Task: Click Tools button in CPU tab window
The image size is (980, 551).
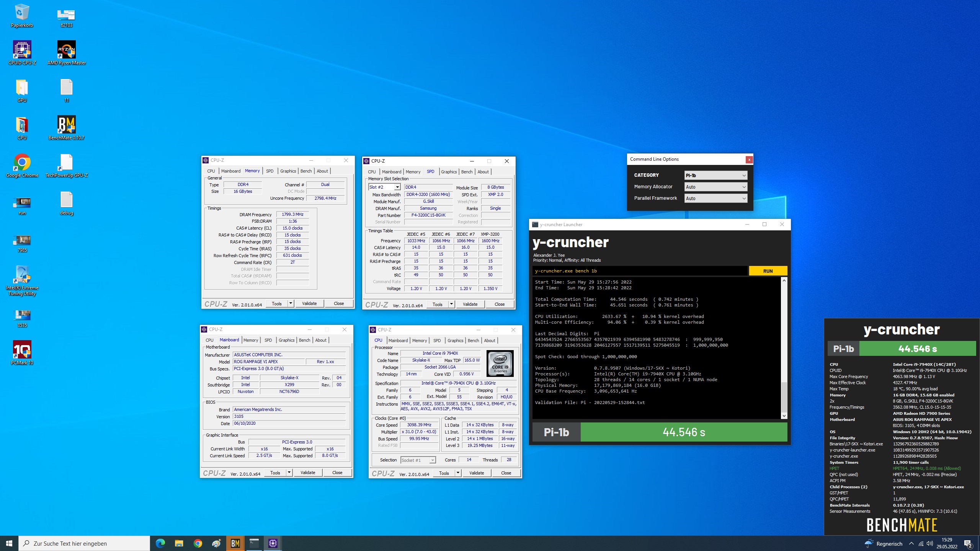Action: click(x=444, y=473)
